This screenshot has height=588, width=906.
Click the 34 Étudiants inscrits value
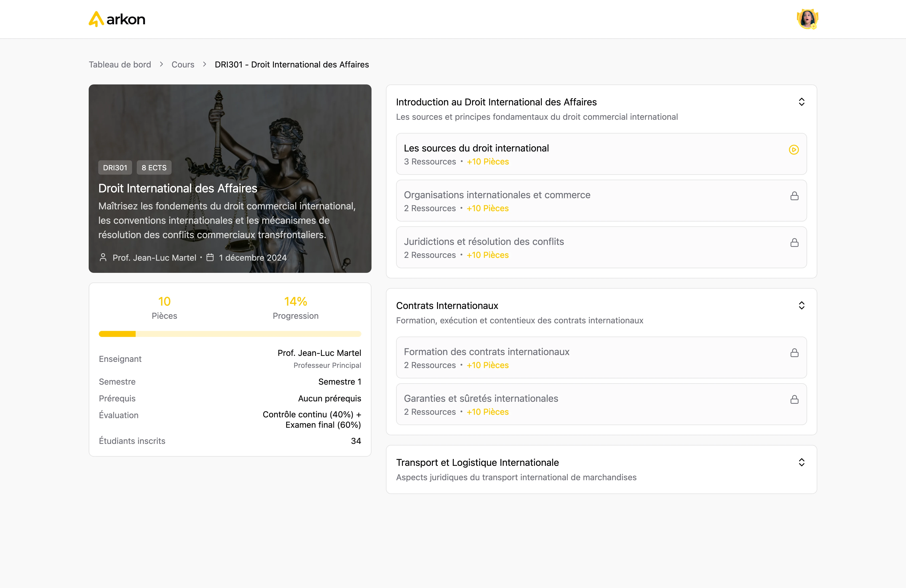coord(356,441)
